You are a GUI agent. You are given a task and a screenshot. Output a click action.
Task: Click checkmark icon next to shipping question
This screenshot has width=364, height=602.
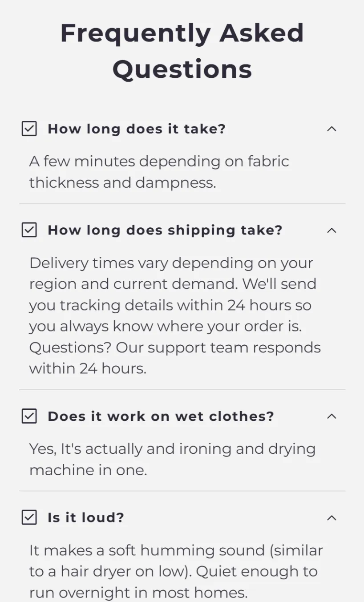point(29,230)
